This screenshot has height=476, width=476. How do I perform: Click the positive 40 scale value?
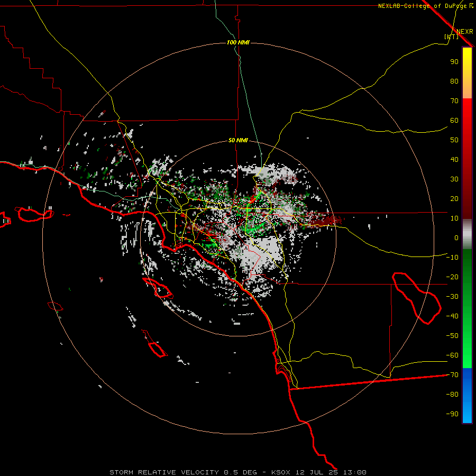[454, 160]
